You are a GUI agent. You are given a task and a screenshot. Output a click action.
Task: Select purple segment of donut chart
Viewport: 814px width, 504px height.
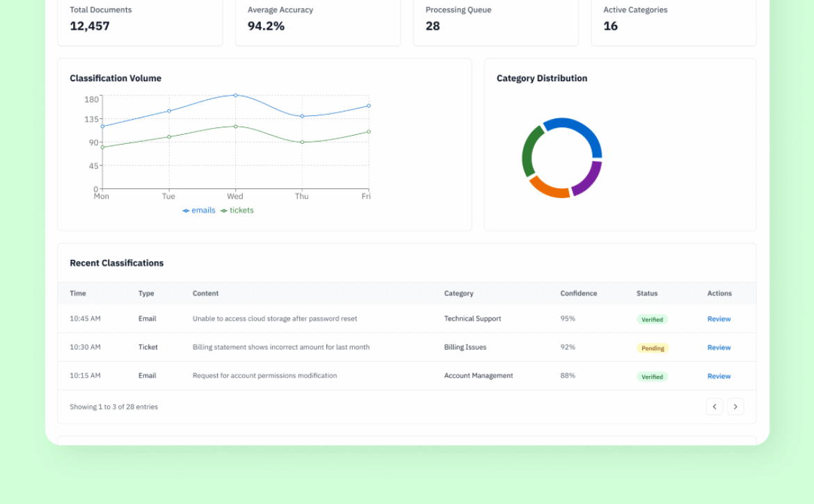589,179
